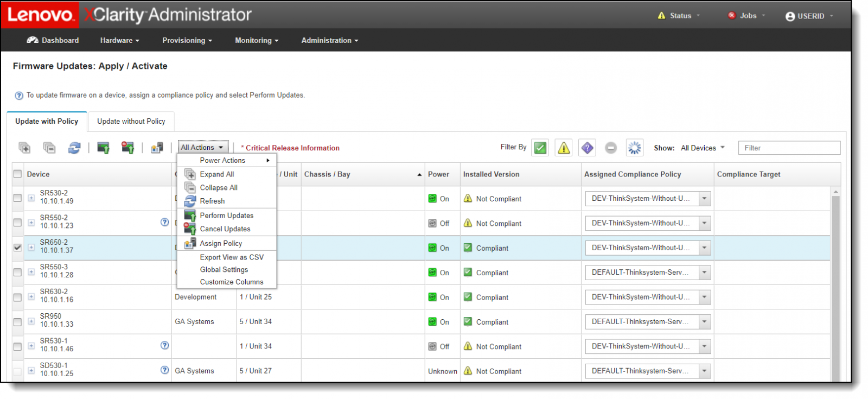The height and width of the screenshot is (399, 868).
Task: Filter by compliant green checkmark icon
Action: 540,148
